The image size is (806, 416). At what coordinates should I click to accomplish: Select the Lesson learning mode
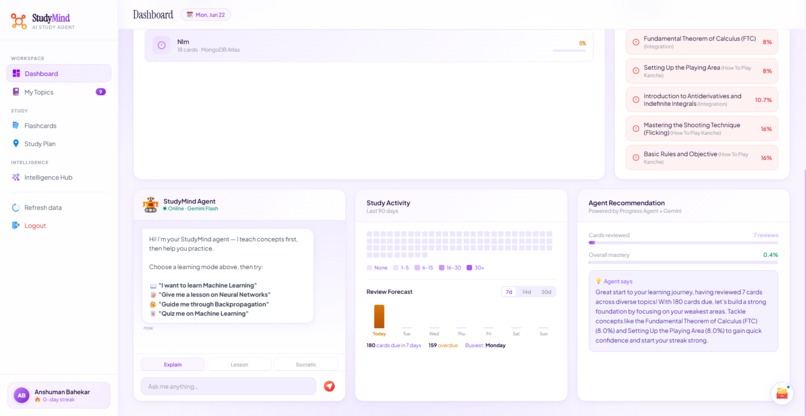point(239,365)
